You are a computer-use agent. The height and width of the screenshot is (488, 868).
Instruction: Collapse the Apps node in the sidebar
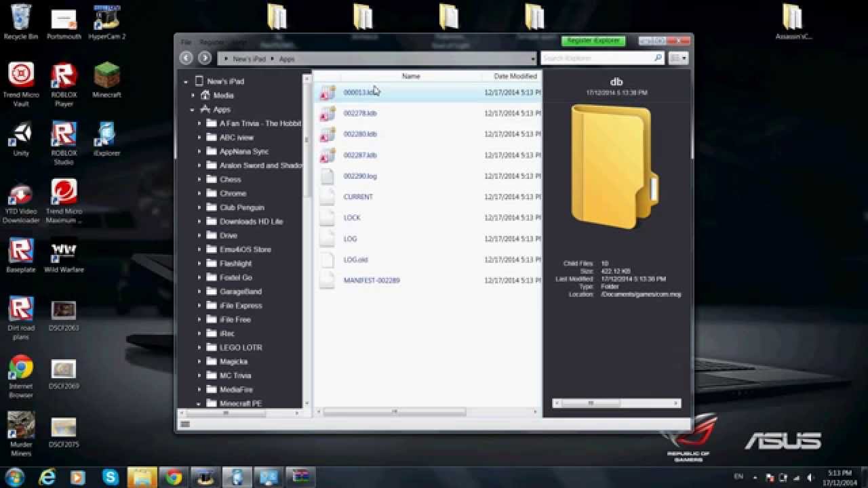[193, 109]
